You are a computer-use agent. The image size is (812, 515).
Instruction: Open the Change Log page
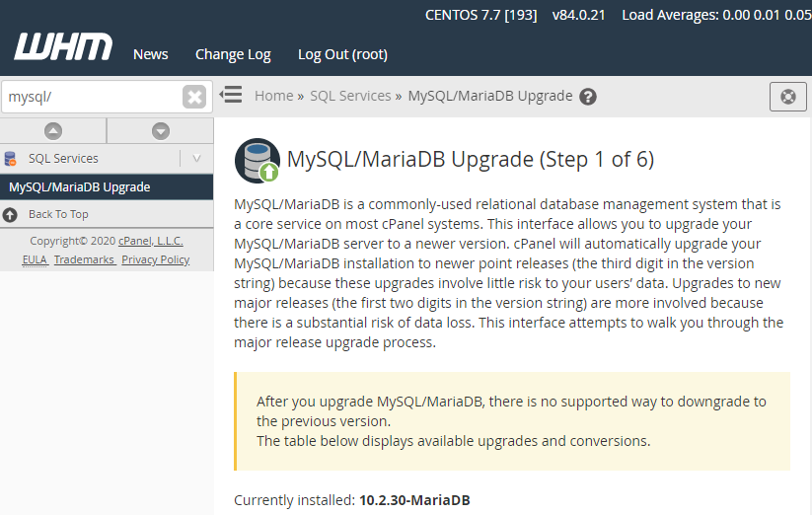coord(233,54)
